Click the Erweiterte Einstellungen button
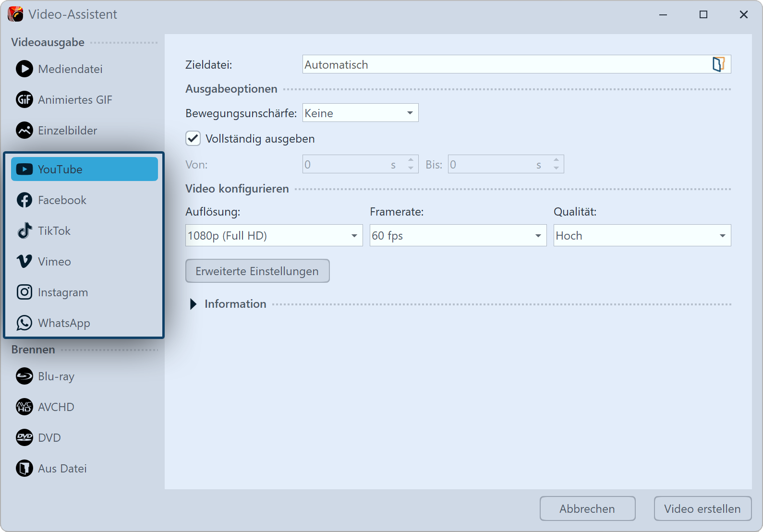Image resolution: width=763 pixels, height=532 pixels. pos(257,271)
